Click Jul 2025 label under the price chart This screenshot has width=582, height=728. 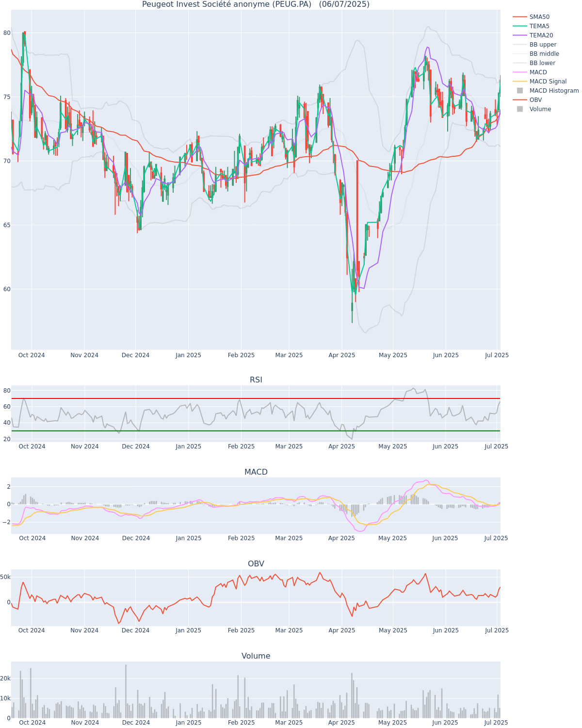497,355
